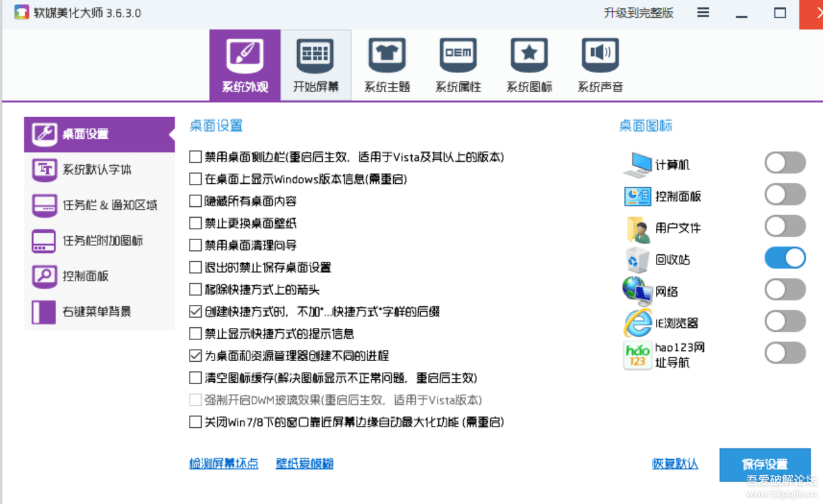Click the 控制面板 icon in desktop icons list

pyautogui.click(x=638, y=196)
